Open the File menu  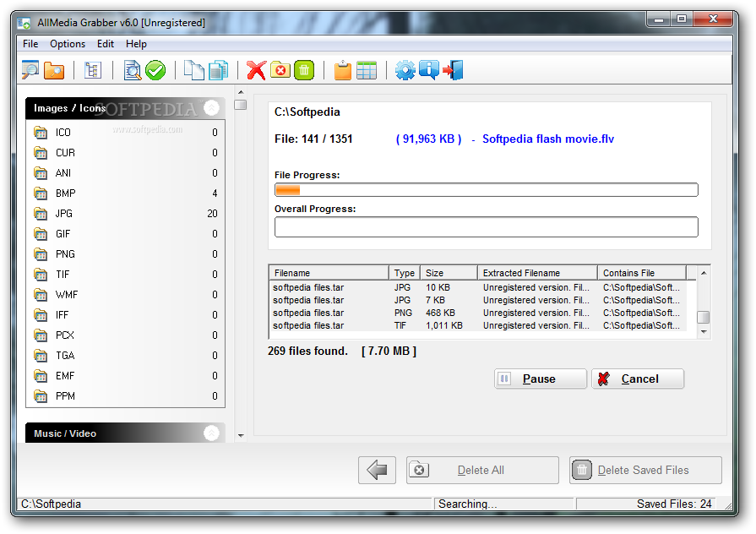[x=30, y=44]
